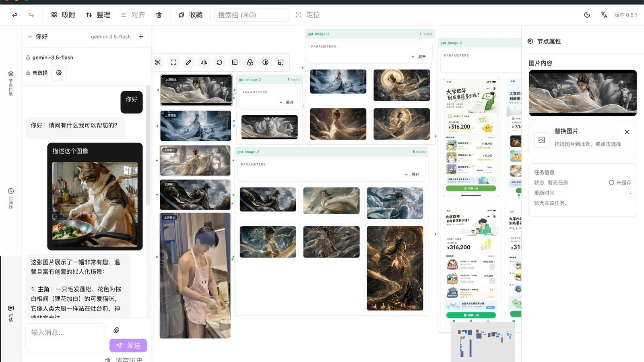
Task: Click 拖拽图片到此处，或点击选择 upload text
Action: (588, 144)
